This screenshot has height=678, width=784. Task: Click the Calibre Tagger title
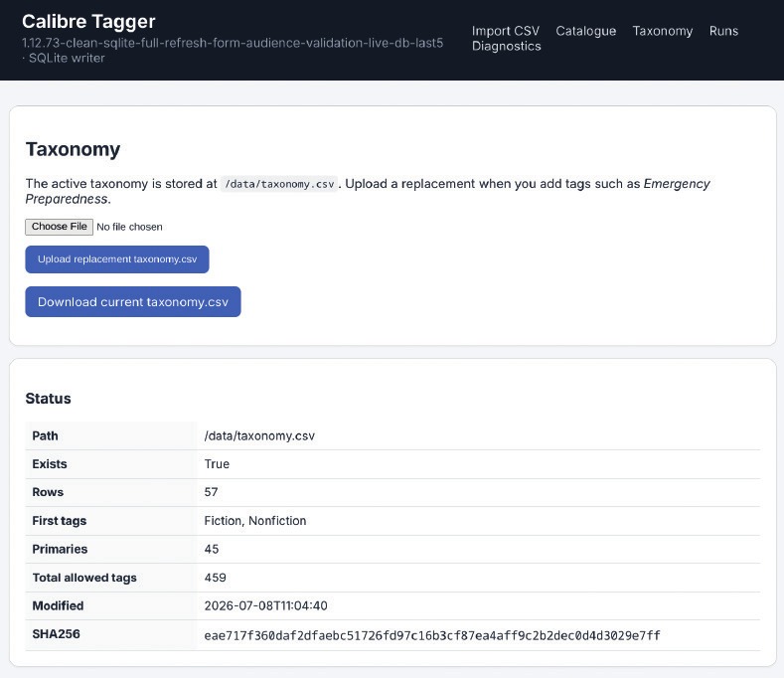tap(88, 22)
